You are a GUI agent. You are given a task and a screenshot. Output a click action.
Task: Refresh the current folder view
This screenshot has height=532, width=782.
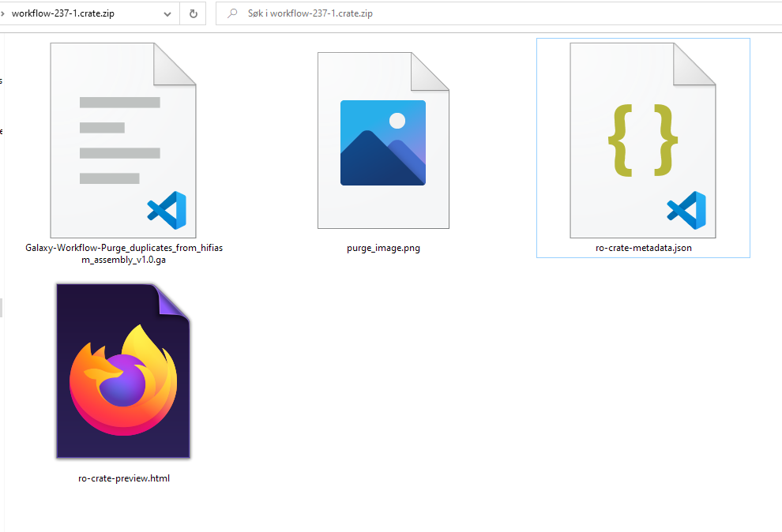click(x=194, y=14)
